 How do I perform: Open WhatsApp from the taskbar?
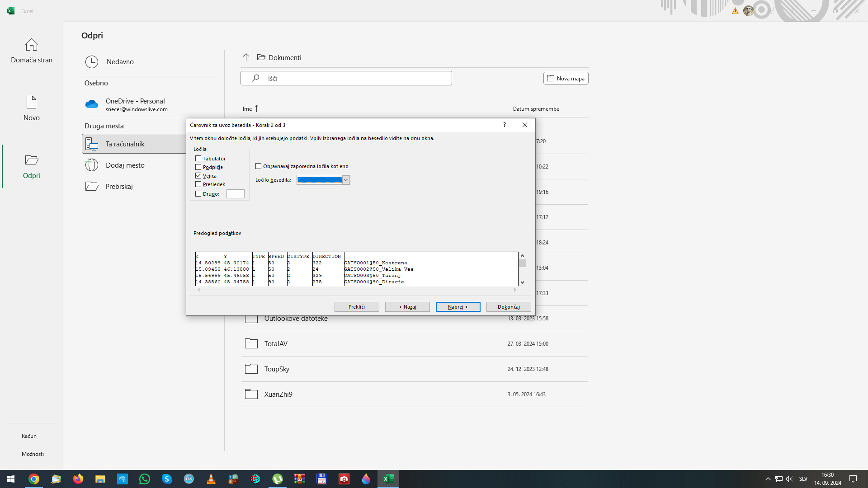[x=145, y=479]
